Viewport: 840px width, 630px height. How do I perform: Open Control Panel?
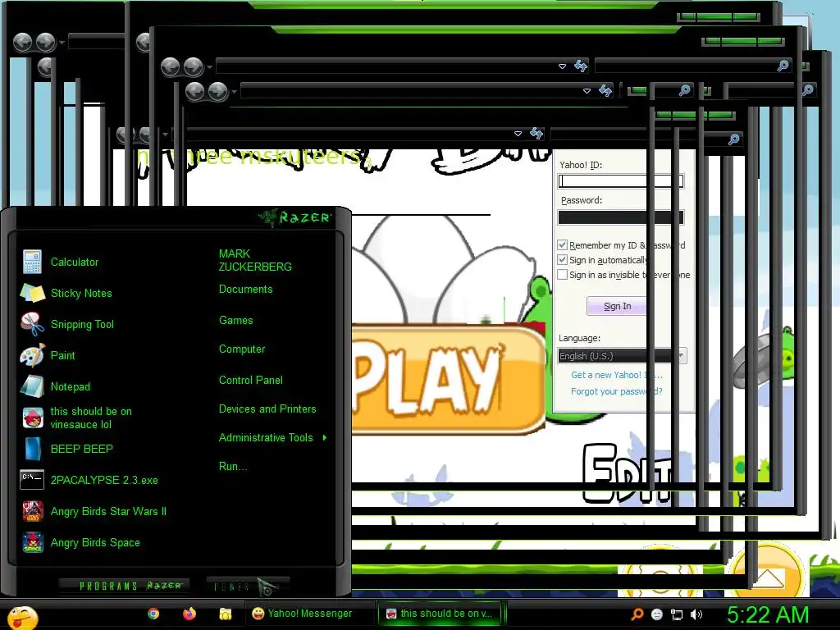(x=251, y=381)
